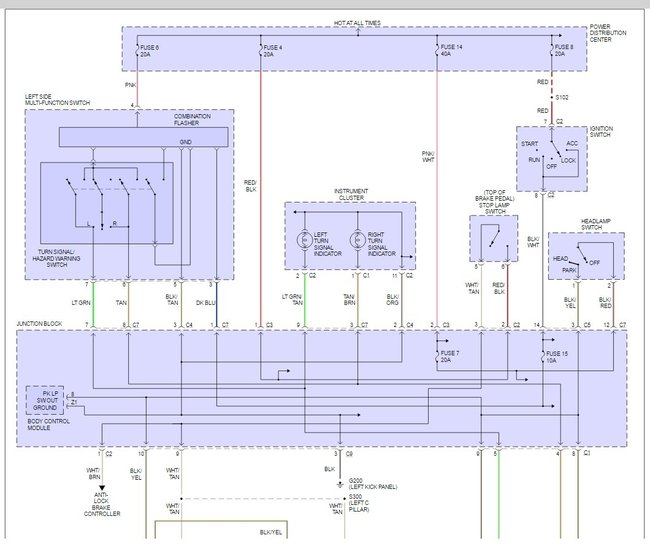Screen dimensions: 650x546
Task: Select ANTI-LOCK BRAKE CONTROLLER text
Action: click(x=102, y=504)
